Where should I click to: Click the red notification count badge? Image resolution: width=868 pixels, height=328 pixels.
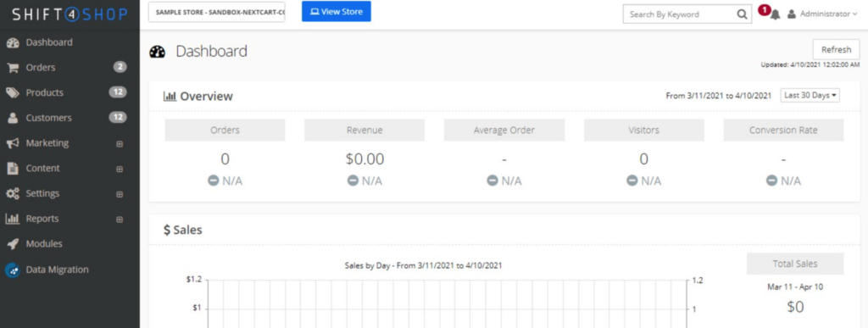(765, 9)
